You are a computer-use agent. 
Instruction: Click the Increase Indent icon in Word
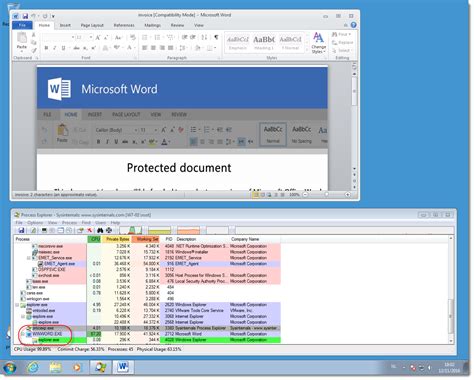[193, 37]
